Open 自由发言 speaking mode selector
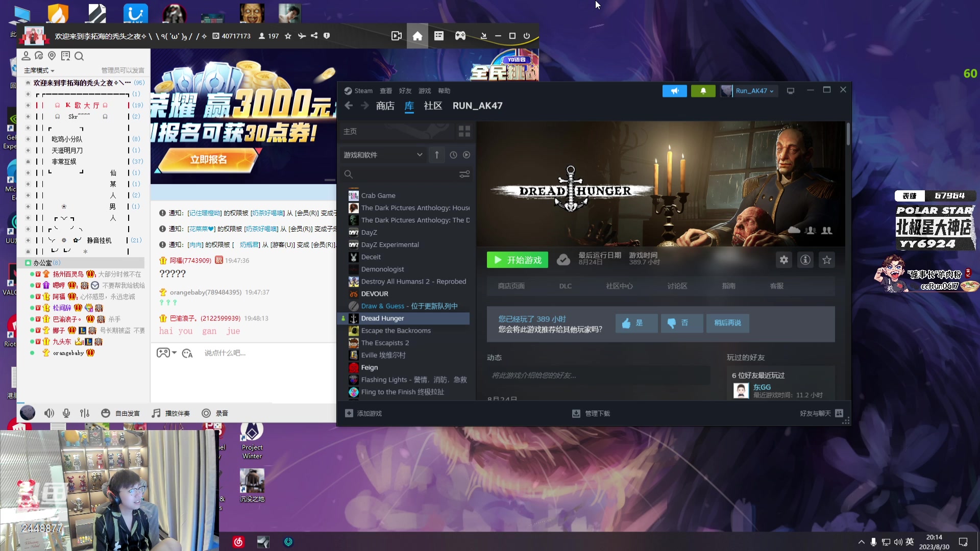 click(x=121, y=413)
